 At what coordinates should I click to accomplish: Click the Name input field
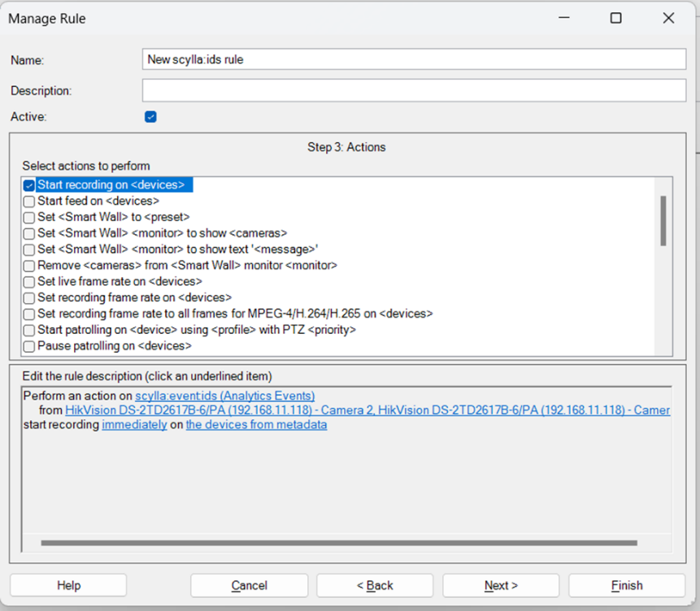click(414, 59)
